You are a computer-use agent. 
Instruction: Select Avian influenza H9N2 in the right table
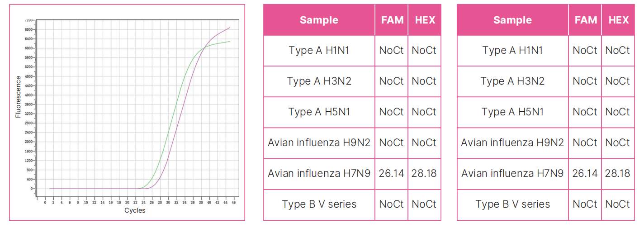pos(512,142)
